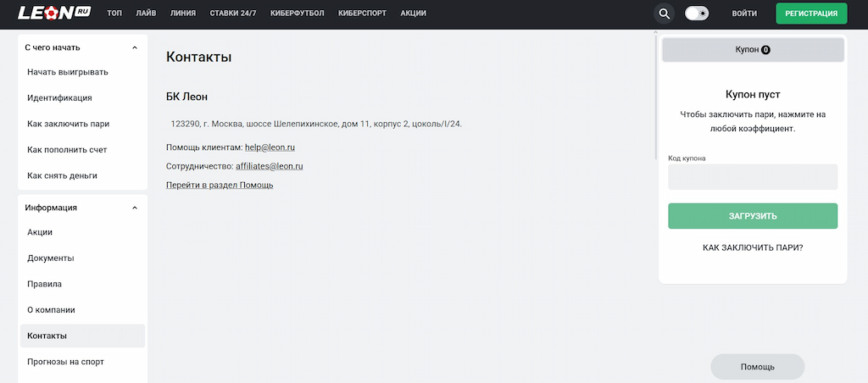Open the ЛАЙВ menu item
The height and width of the screenshot is (383, 868).
tap(146, 14)
